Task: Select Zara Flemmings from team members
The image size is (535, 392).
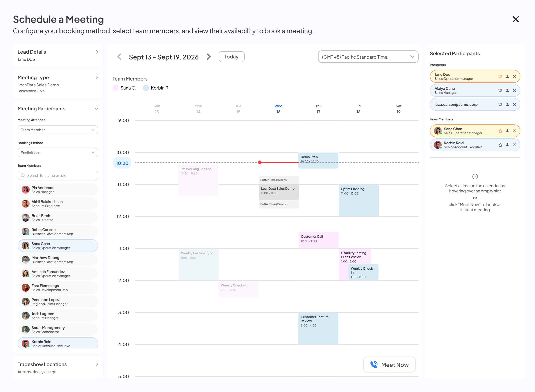Action: (58, 288)
